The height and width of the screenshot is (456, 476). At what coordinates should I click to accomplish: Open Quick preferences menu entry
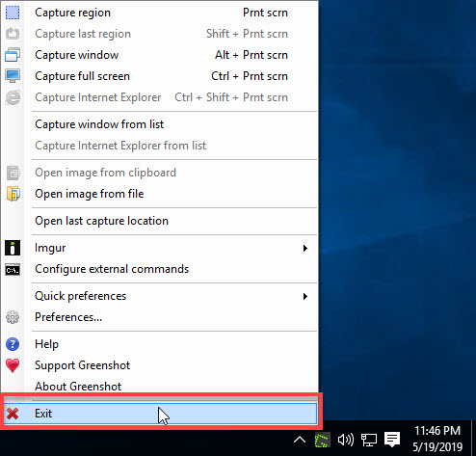tap(160, 296)
